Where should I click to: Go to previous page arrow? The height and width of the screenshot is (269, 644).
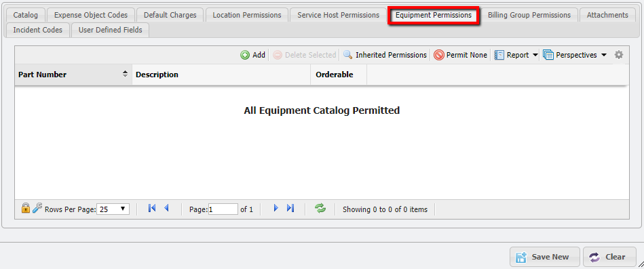point(166,208)
